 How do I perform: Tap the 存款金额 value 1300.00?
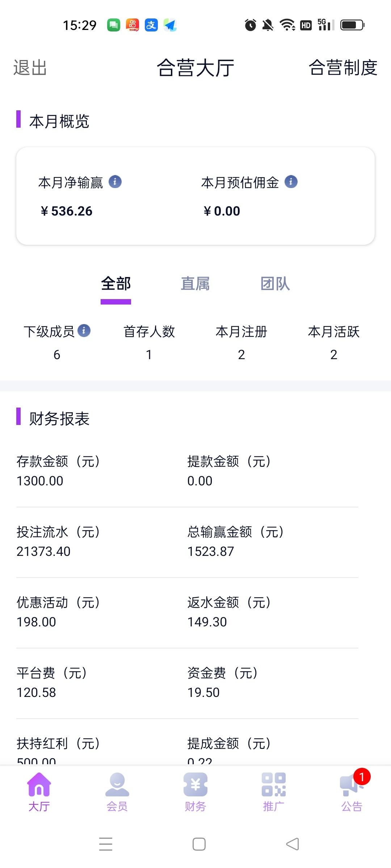point(40,481)
